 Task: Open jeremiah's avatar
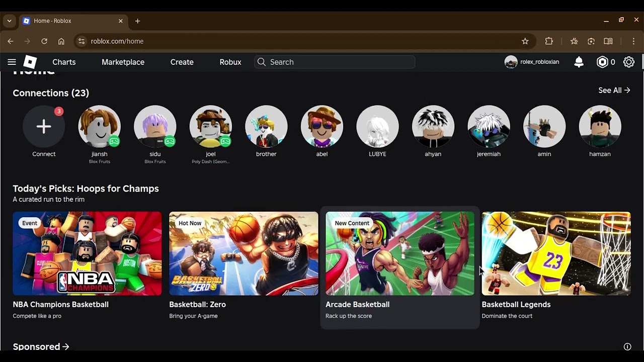489,126
